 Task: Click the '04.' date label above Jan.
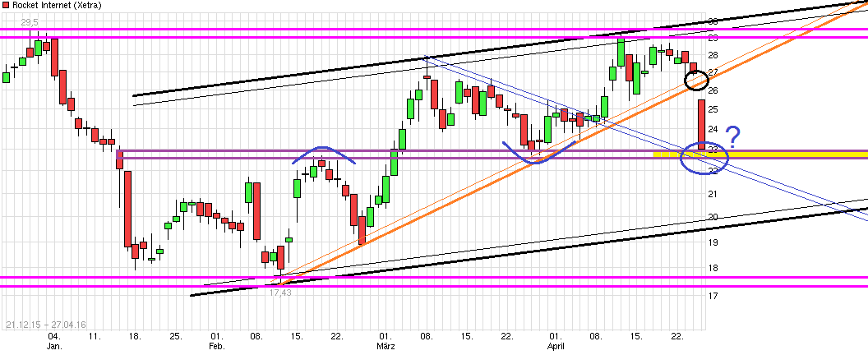pyautogui.click(x=53, y=337)
